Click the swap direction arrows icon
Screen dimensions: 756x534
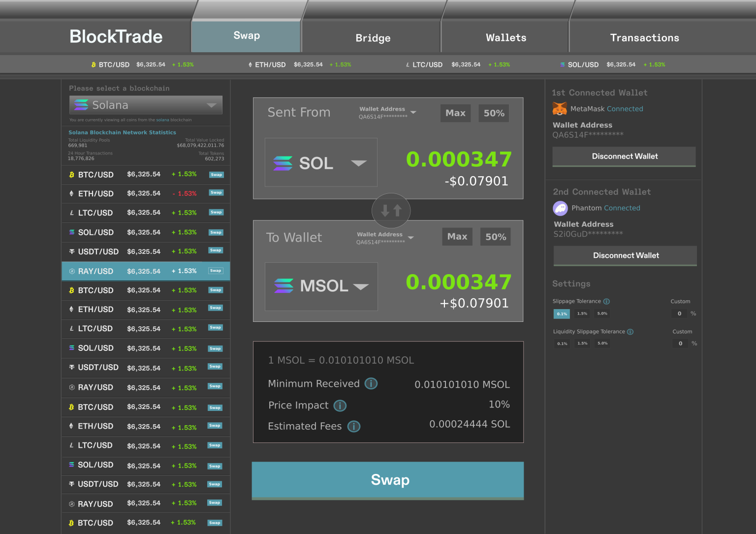click(x=391, y=211)
